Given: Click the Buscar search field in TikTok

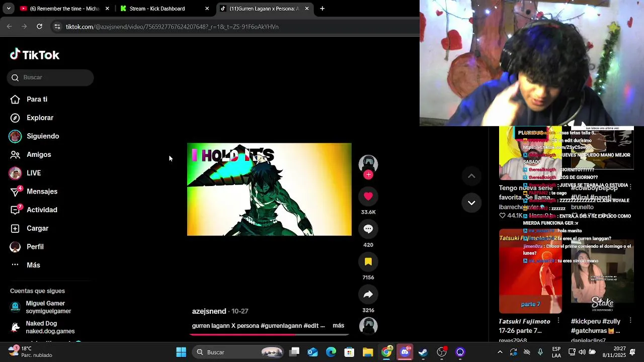Looking at the screenshot, I should click(50, 77).
